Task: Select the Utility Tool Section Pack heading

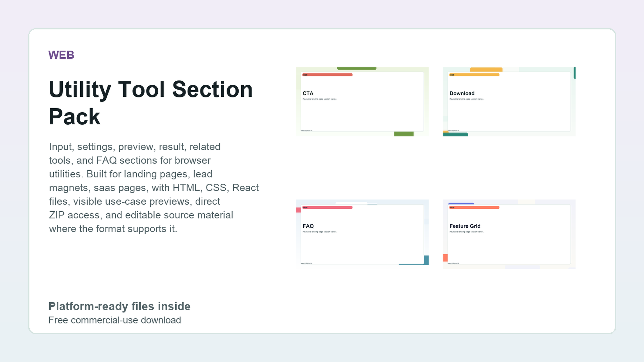Action: (151, 103)
